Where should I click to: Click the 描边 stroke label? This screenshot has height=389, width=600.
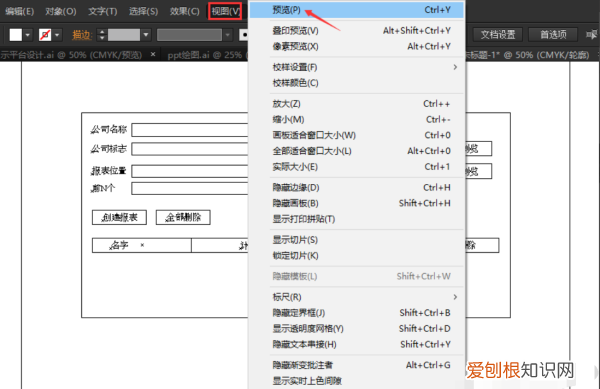pos(82,35)
